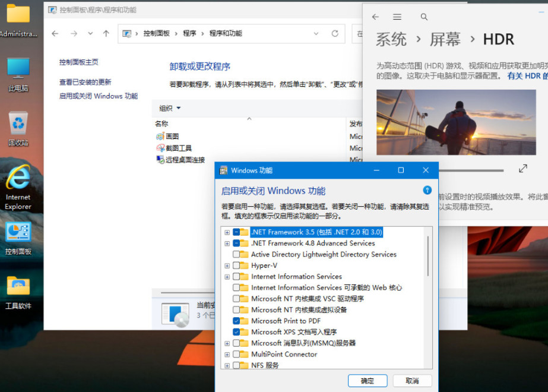Click the search icon in Settings
Image resolution: width=548 pixels, height=392 pixels.
click(424, 17)
